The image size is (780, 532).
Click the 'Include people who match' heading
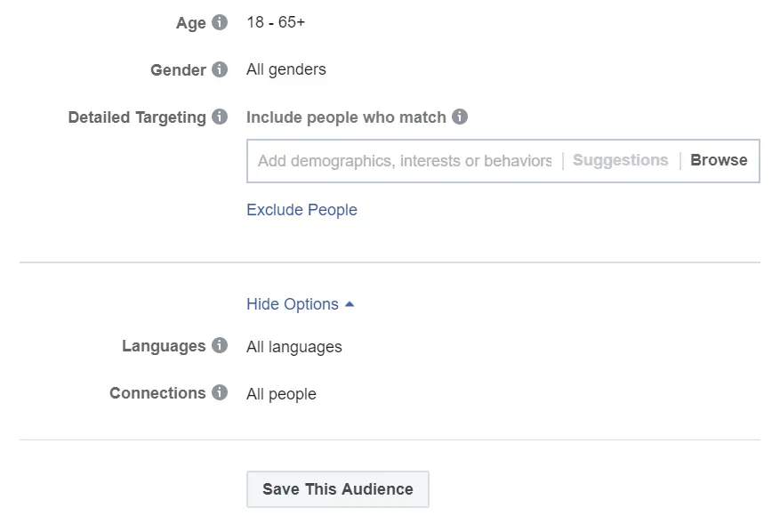pyautogui.click(x=346, y=117)
